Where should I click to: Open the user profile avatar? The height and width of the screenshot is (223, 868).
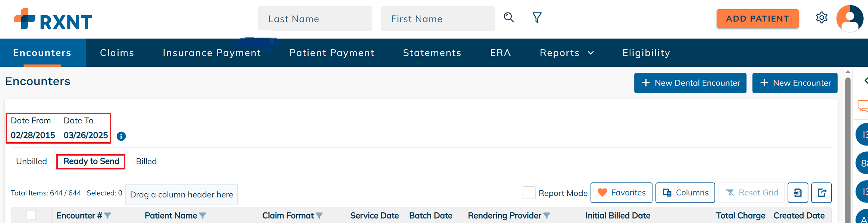[850, 18]
